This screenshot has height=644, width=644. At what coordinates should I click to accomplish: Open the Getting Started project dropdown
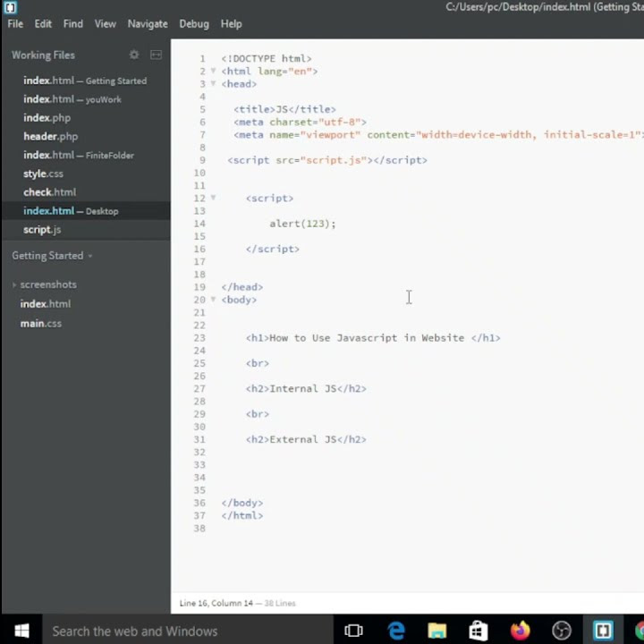(52, 256)
